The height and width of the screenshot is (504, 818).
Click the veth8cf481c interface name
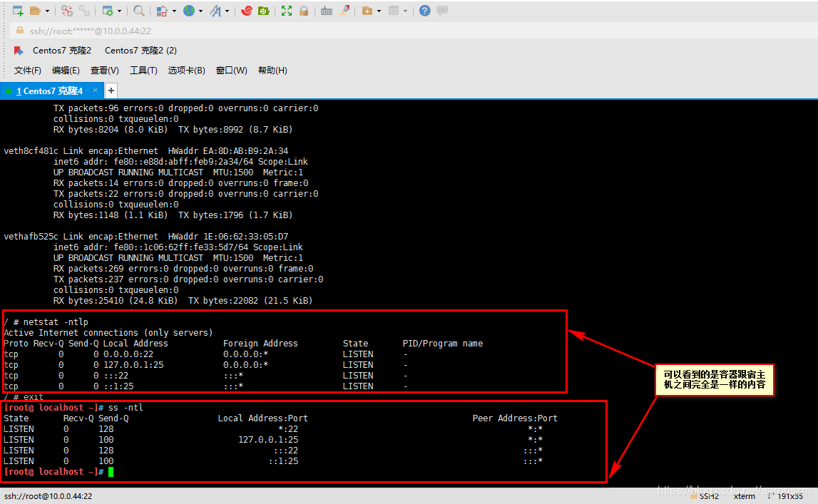[31, 151]
